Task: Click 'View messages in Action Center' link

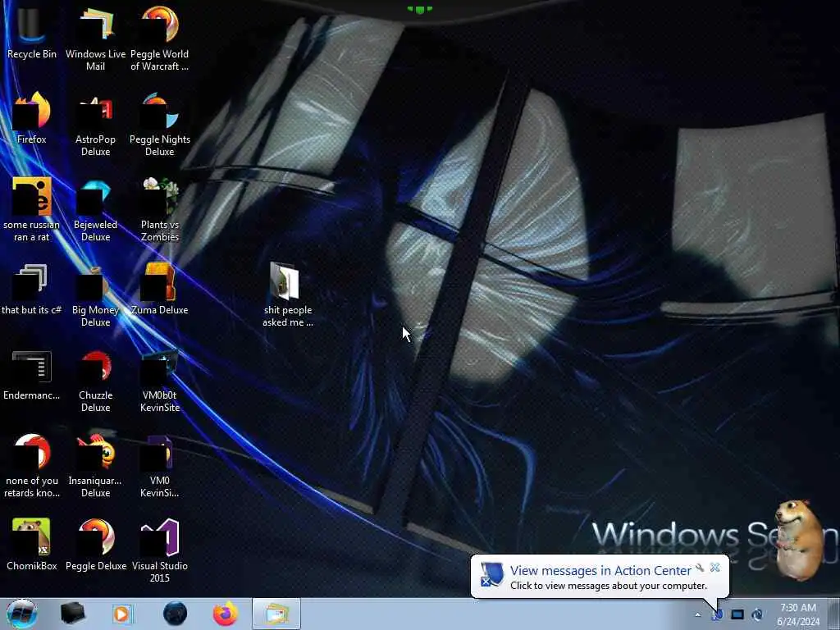Action: (600, 571)
